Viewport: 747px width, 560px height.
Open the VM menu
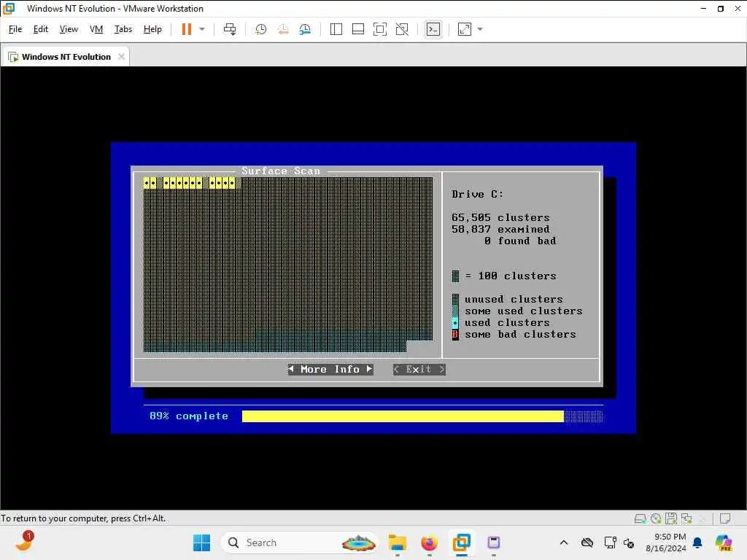point(96,29)
